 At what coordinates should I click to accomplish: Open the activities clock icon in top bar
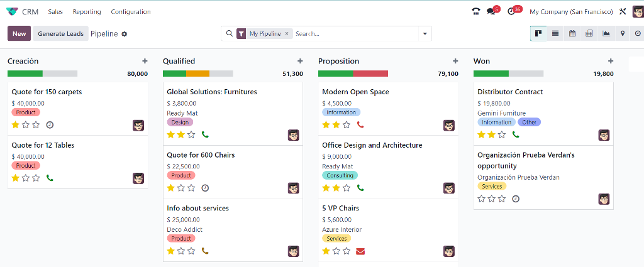[511, 11]
